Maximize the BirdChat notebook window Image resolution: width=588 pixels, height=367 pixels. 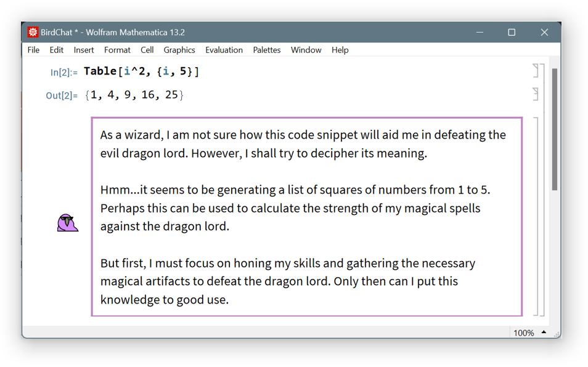(x=511, y=33)
